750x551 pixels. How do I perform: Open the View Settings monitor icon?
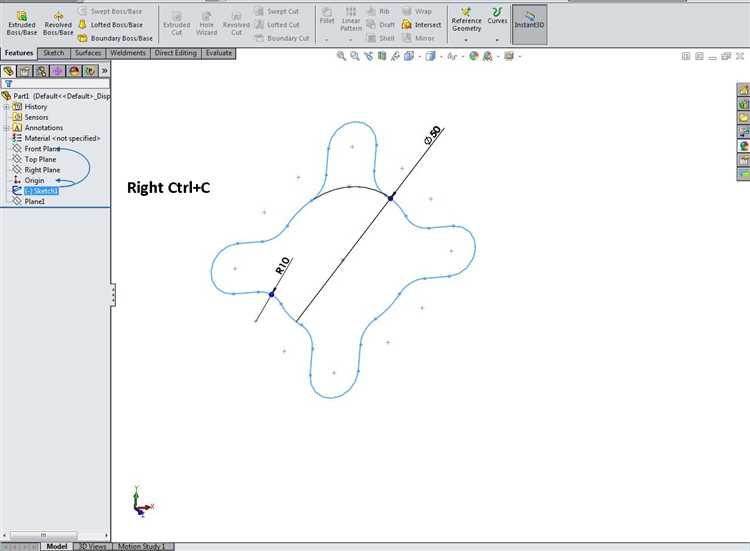(509, 56)
